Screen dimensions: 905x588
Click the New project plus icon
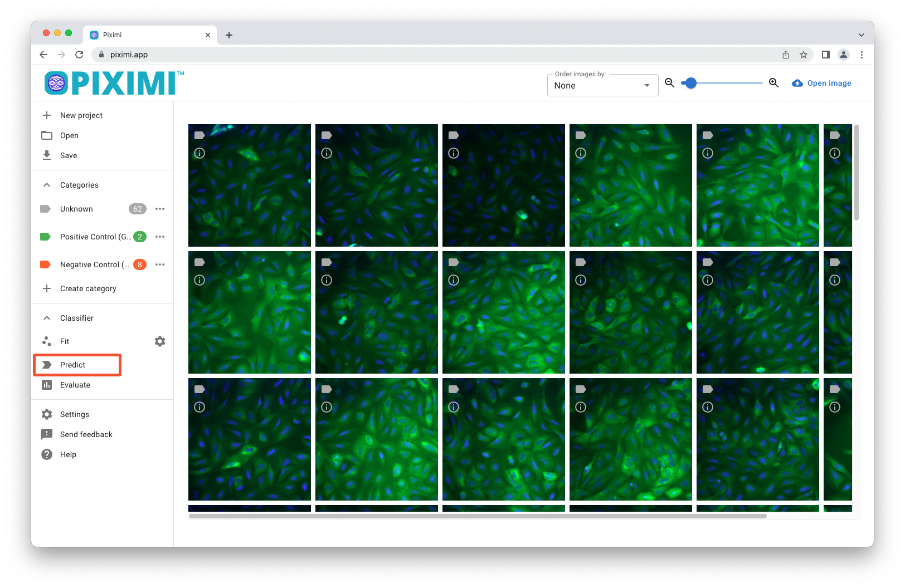pos(47,115)
